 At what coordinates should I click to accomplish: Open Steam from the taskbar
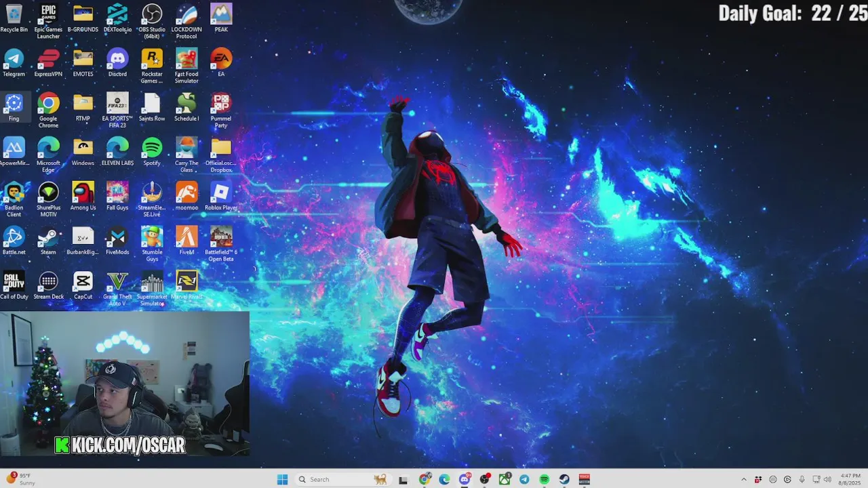coord(564,479)
